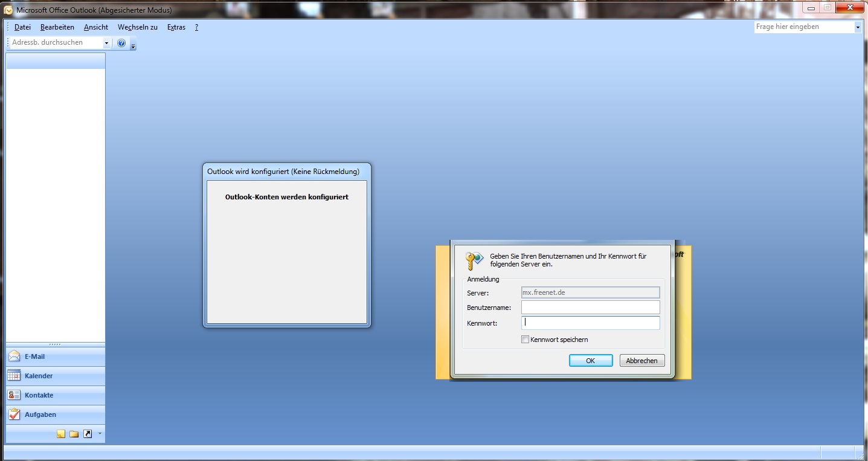
Task: Click the 'Outlook wird konfiguriert' dialog title
Action: (283, 172)
